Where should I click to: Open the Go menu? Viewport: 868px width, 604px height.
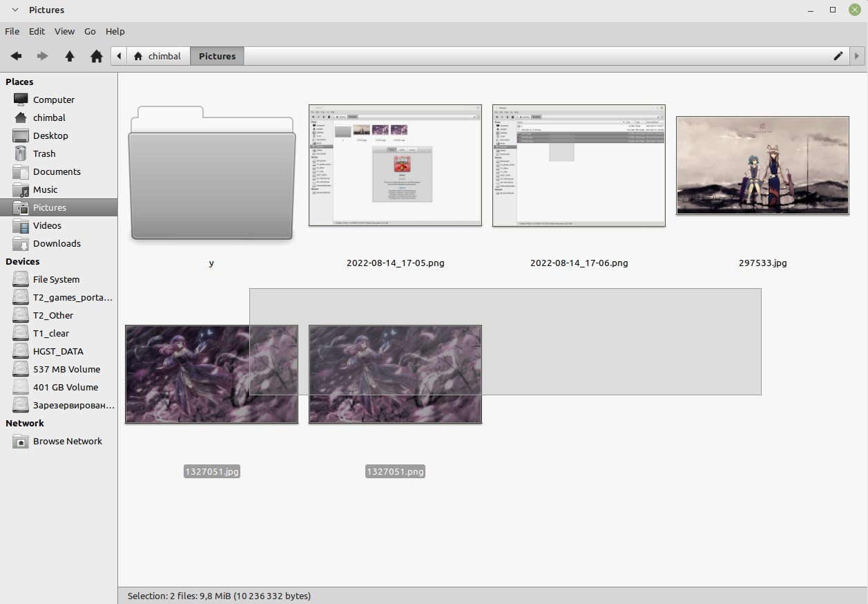click(90, 31)
